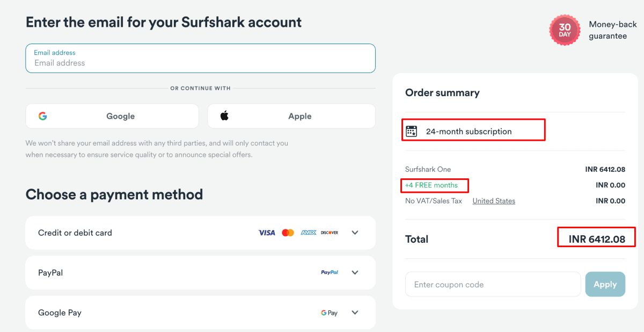The image size is (644, 332).
Task: Continue with Google button
Action: click(112, 116)
